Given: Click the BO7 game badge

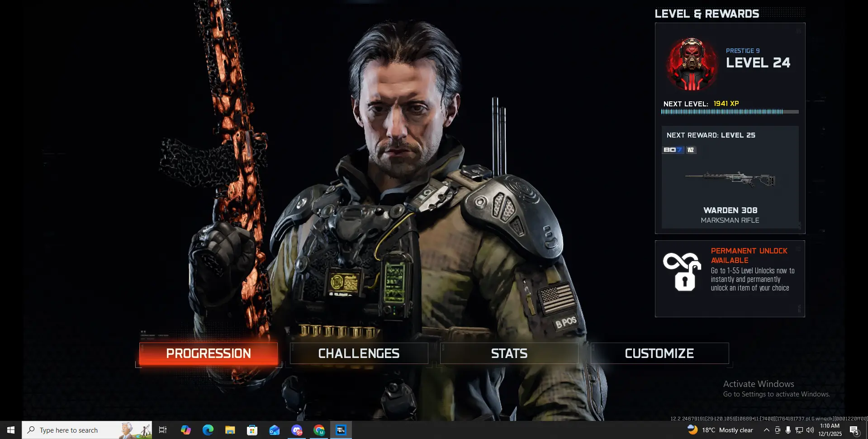Looking at the screenshot, I should pyautogui.click(x=673, y=150).
